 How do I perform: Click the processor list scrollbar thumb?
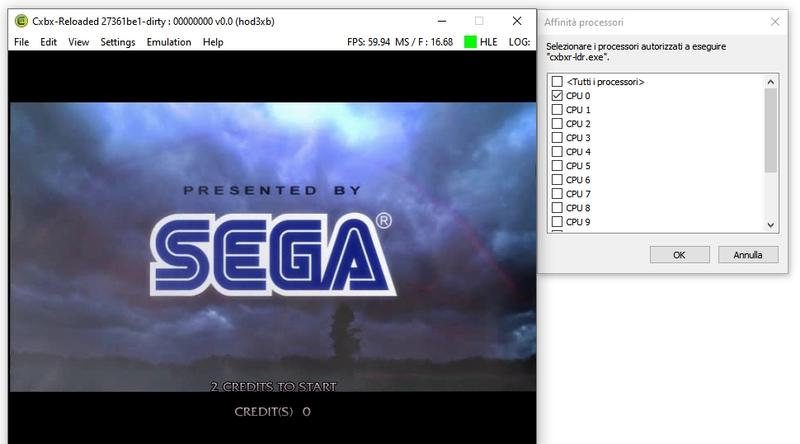[770, 130]
